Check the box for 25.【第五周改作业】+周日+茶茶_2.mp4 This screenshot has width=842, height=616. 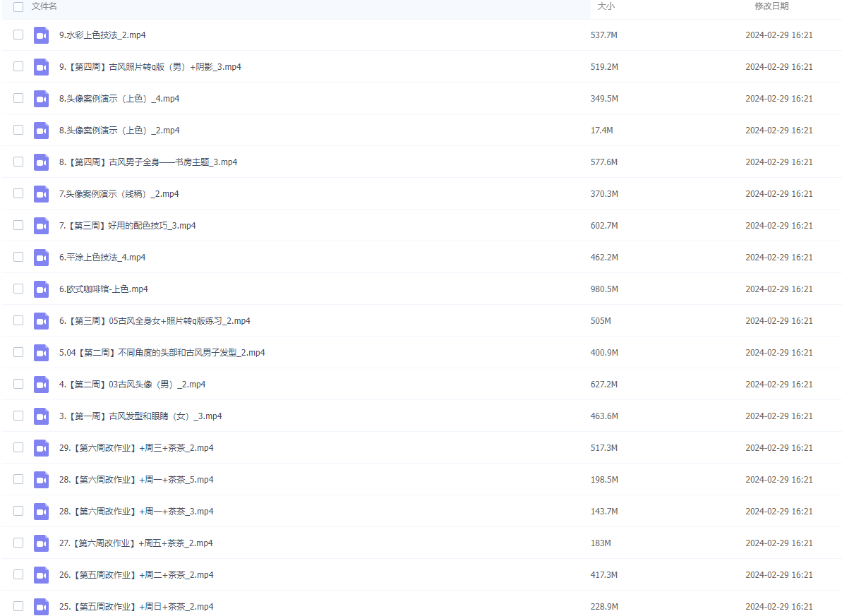(x=18, y=606)
